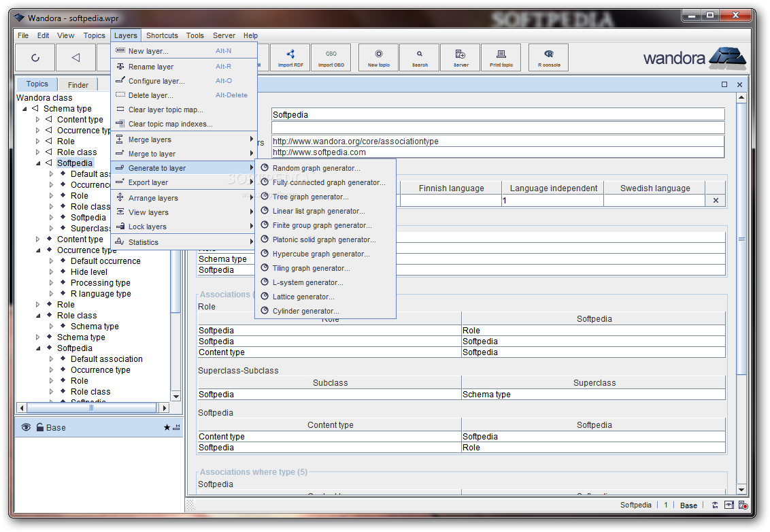Open the Server toolbar tool
The image size is (770, 532).
tap(460, 57)
